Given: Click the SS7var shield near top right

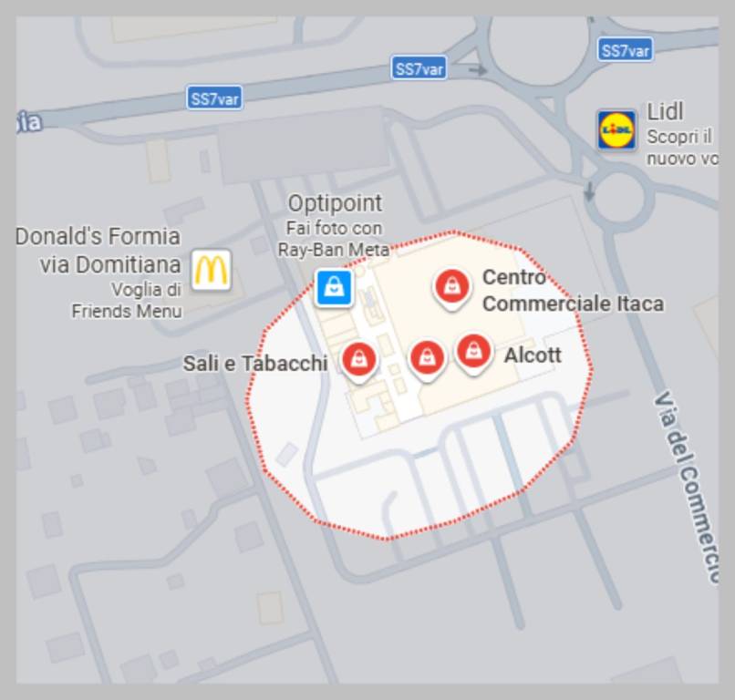Looking at the screenshot, I should [626, 50].
